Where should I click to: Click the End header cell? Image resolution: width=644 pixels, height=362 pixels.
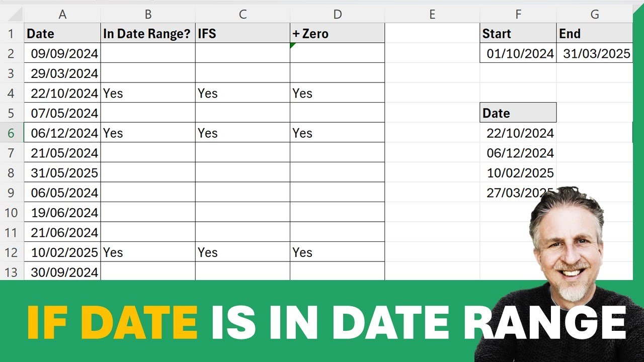[x=595, y=34]
